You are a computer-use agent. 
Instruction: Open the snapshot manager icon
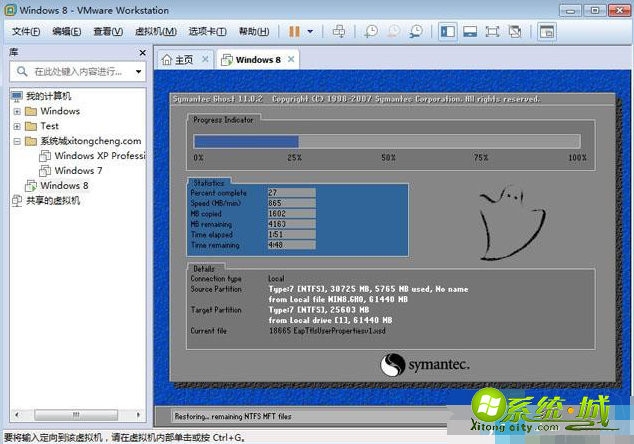click(x=416, y=32)
